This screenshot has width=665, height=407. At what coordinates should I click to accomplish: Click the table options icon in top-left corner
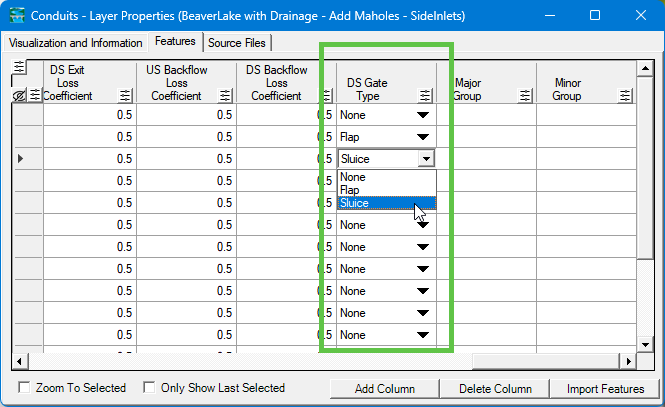[20, 68]
